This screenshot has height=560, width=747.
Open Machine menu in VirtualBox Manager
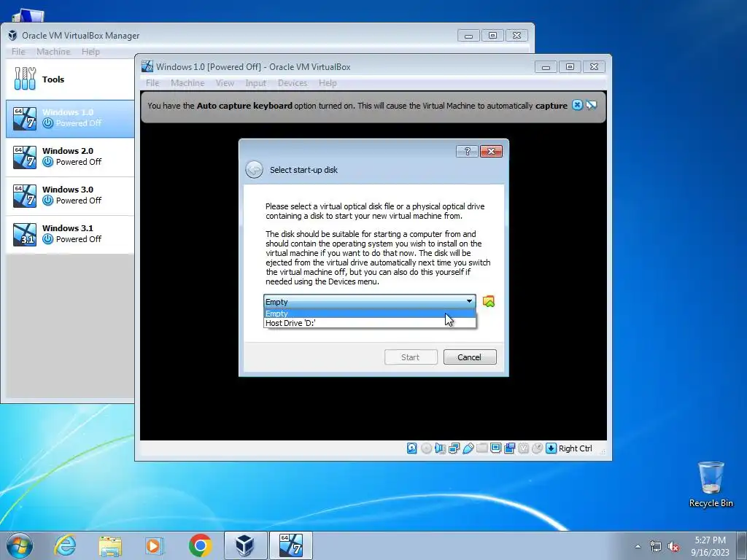53,52
